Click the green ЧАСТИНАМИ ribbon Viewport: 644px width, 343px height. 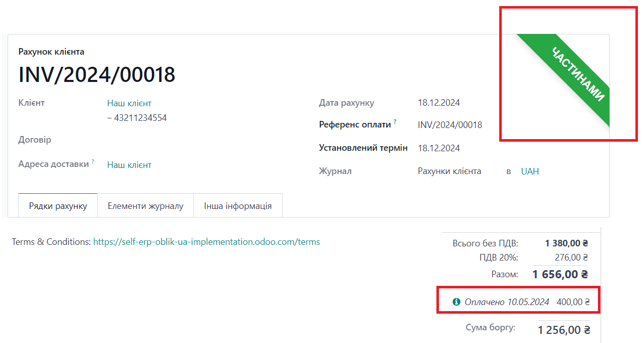click(577, 74)
